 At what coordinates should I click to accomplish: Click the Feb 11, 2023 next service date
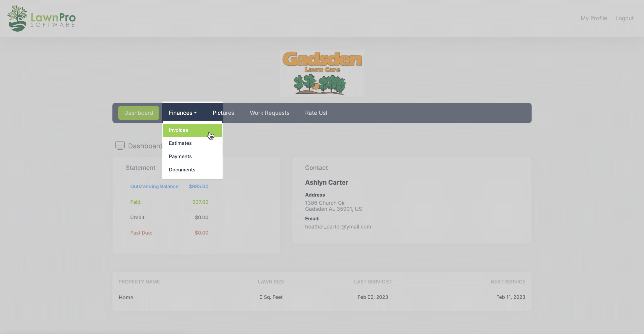(x=511, y=297)
